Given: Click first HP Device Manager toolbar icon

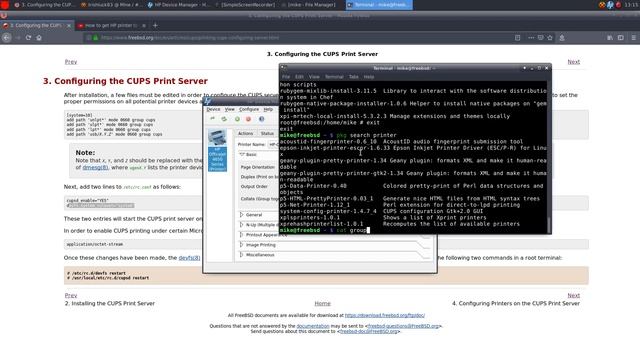Looking at the screenshot, I should [212, 119].
